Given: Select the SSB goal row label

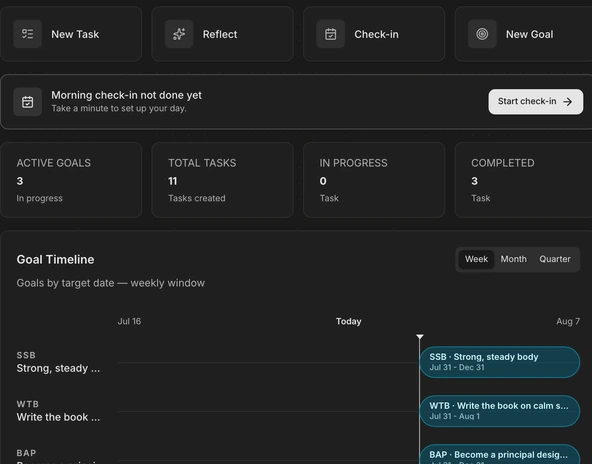Looking at the screenshot, I should click(59, 362).
